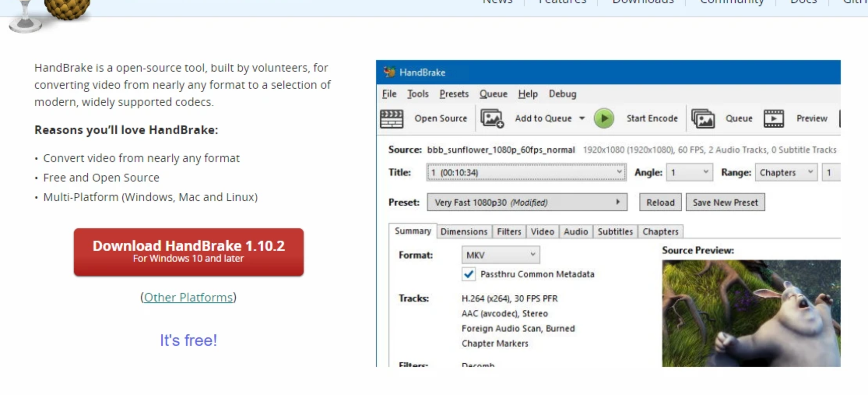Screen dimensions: 868x395
Task: Click the Add to Queue toolbar label
Action: click(543, 118)
